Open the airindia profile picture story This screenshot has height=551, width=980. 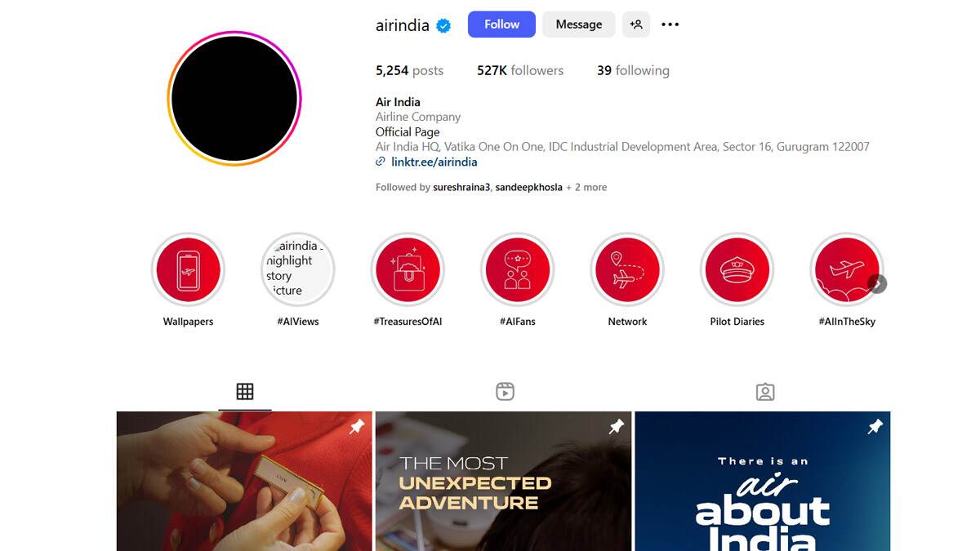234,98
